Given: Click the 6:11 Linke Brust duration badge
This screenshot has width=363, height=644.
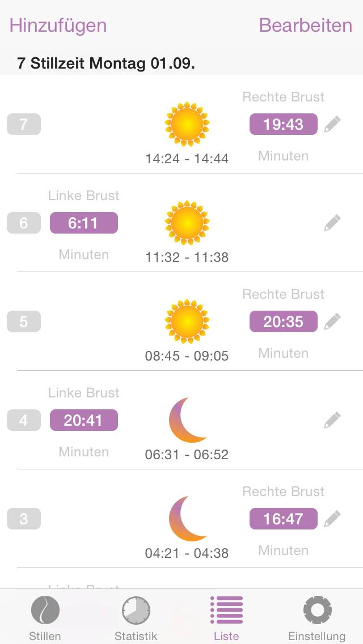Looking at the screenshot, I should (83, 223).
